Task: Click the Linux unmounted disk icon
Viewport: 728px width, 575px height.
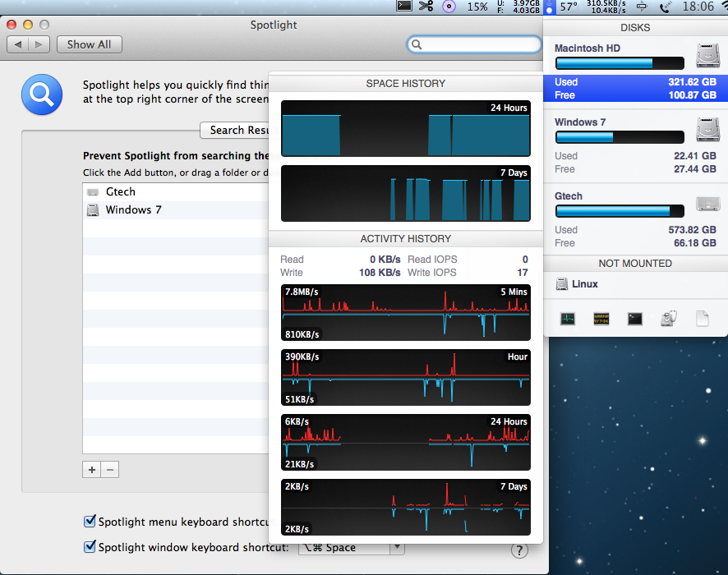Action: point(562,284)
